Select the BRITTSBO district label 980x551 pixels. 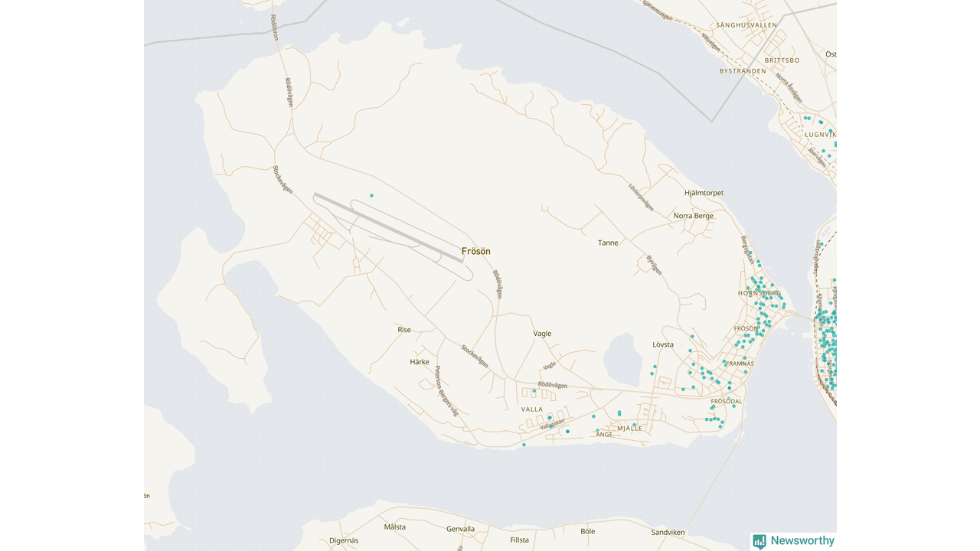pyautogui.click(x=782, y=60)
